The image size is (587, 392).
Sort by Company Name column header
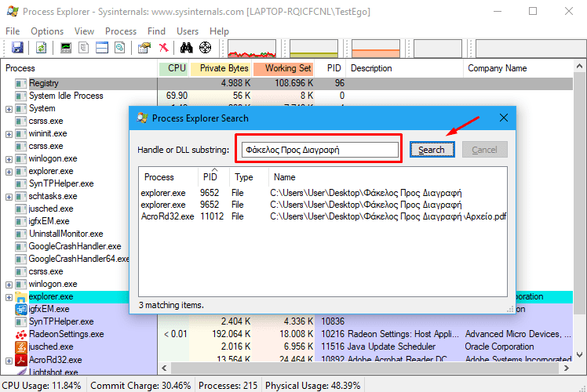click(518, 68)
